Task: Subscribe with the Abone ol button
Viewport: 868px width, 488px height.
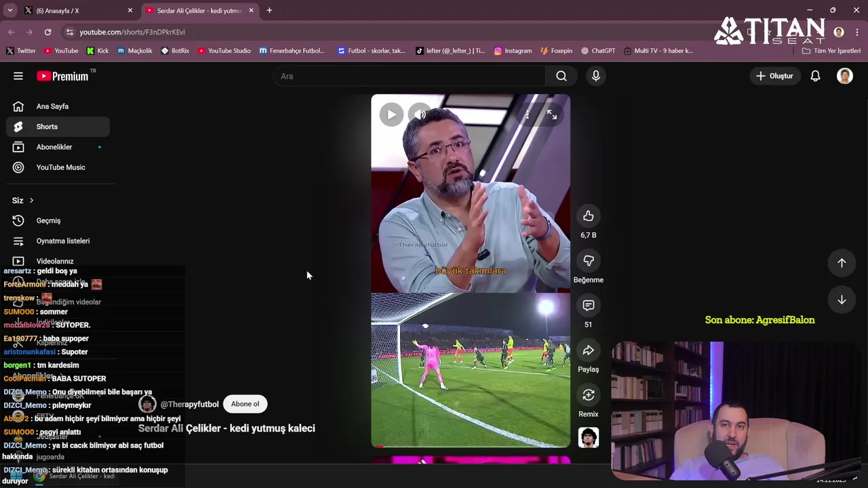Action: pos(245,404)
